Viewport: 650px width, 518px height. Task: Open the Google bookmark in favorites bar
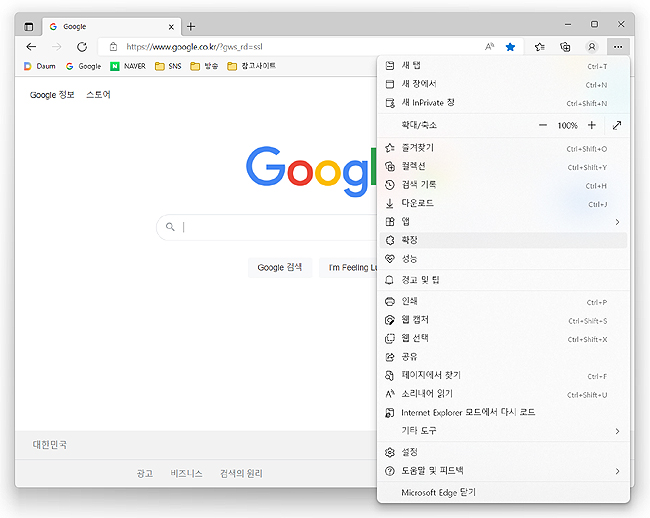point(83,66)
